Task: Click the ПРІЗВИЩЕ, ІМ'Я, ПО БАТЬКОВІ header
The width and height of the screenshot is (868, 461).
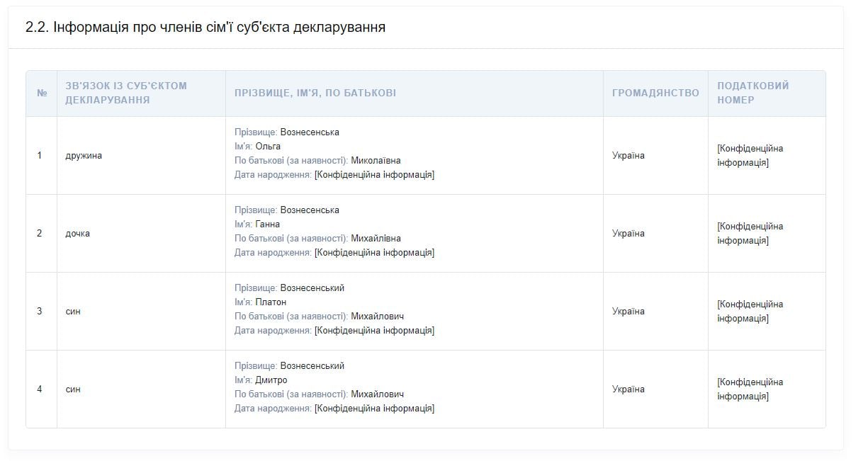Action: click(x=315, y=93)
